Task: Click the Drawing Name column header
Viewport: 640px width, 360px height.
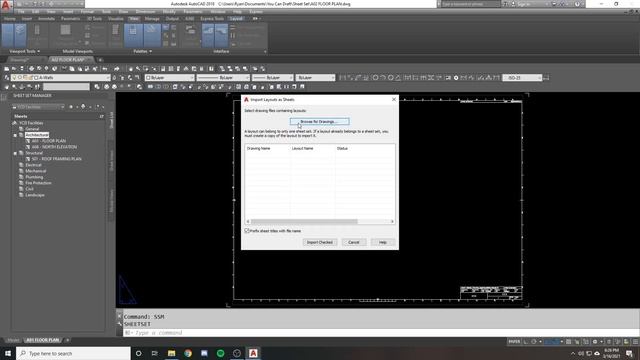Action: tap(258, 149)
